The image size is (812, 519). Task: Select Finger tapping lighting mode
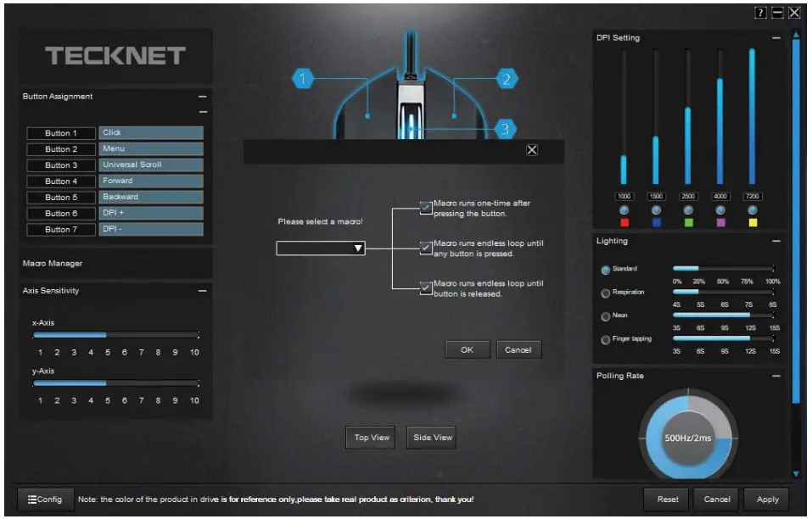(x=605, y=340)
